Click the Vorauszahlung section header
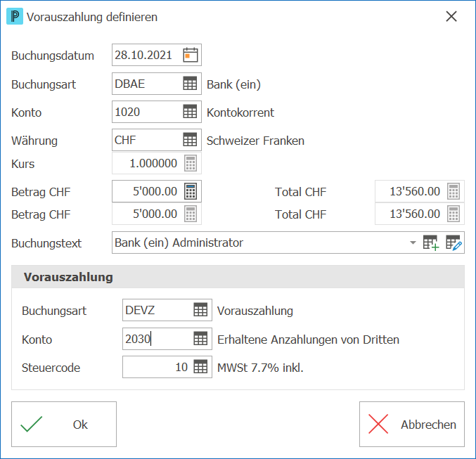Image resolution: width=476 pixels, height=459 pixels. coord(238,277)
